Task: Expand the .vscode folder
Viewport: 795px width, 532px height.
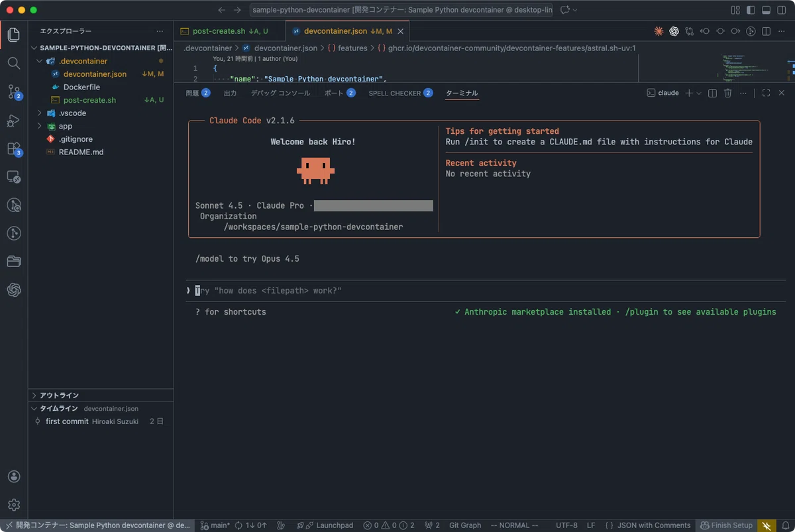Action: click(x=40, y=113)
